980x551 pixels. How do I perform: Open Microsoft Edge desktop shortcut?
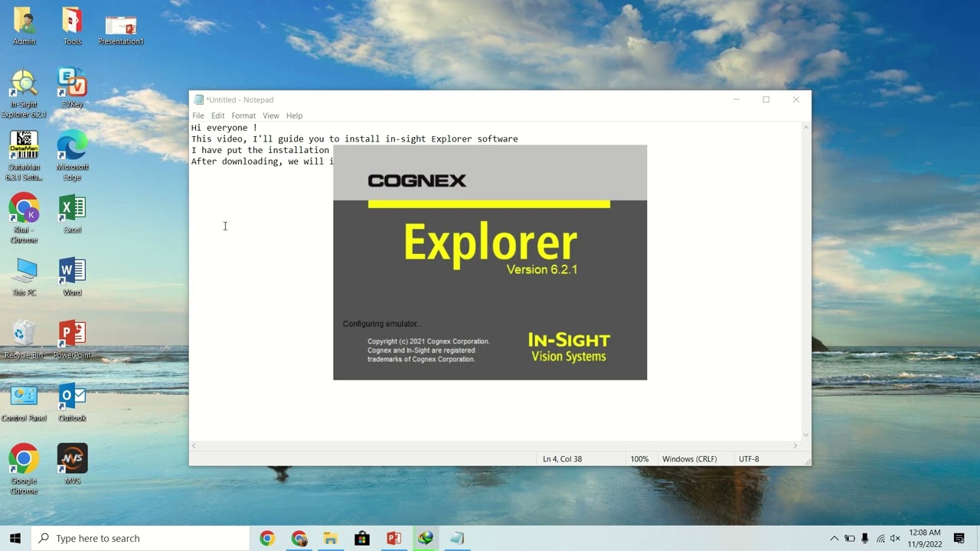coord(72,157)
